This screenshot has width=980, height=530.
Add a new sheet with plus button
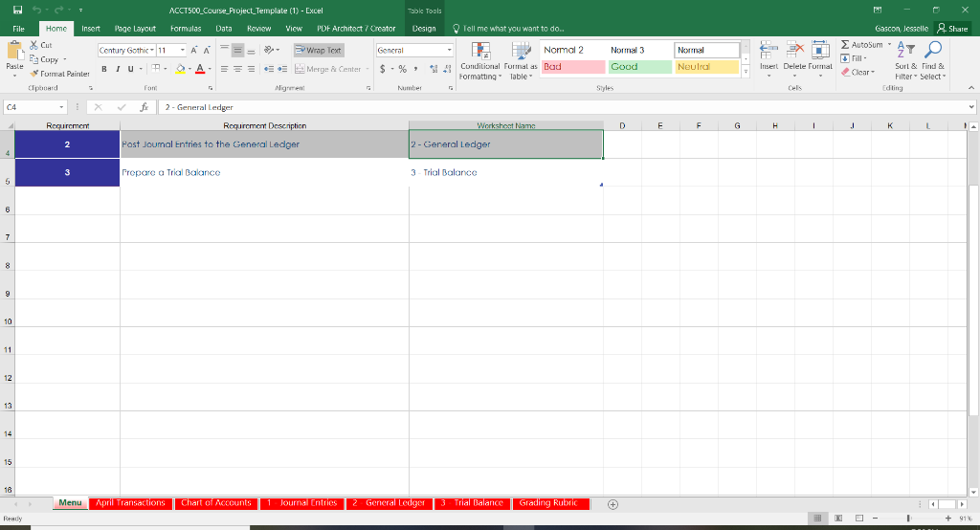(x=613, y=504)
